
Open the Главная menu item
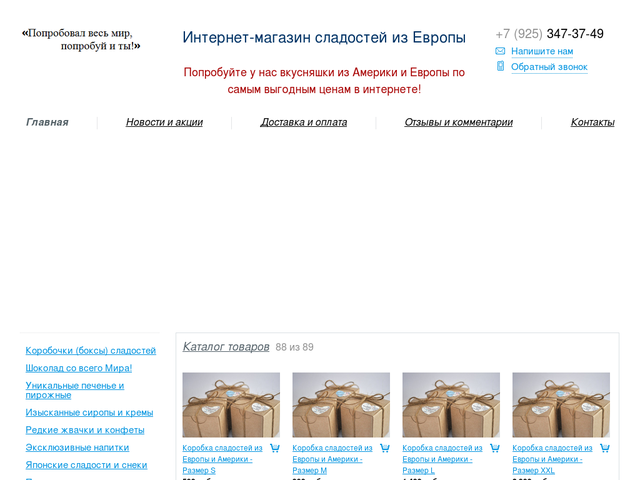tap(47, 122)
